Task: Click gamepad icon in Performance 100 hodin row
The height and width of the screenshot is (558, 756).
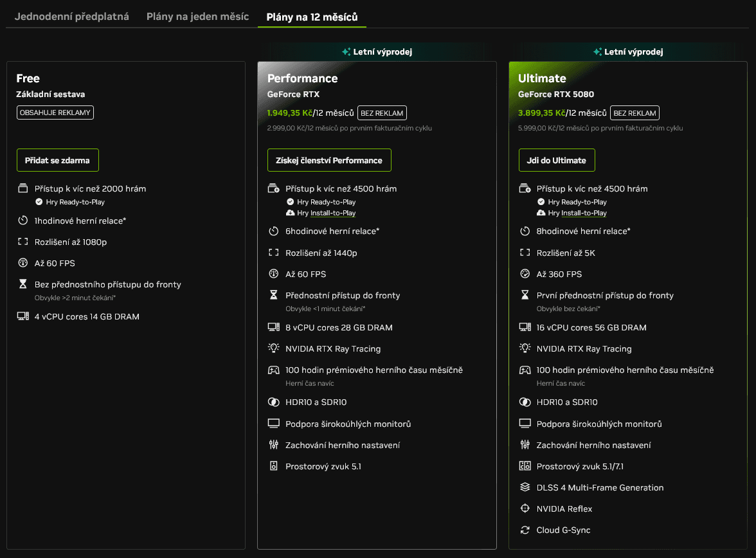Action: (273, 370)
